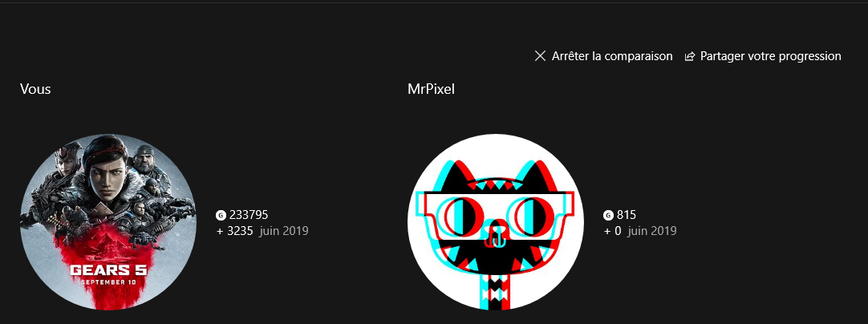Click MrPixel's gamerscore total 815
The image size is (868, 324).
(x=626, y=216)
